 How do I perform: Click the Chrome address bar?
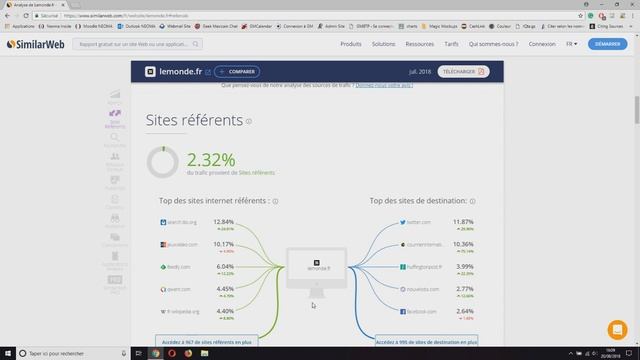[308, 16]
